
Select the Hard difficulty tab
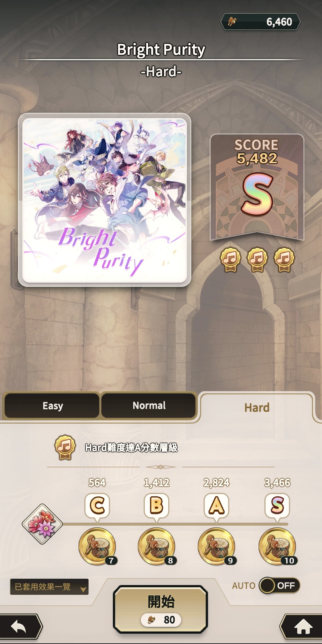click(257, 408)
